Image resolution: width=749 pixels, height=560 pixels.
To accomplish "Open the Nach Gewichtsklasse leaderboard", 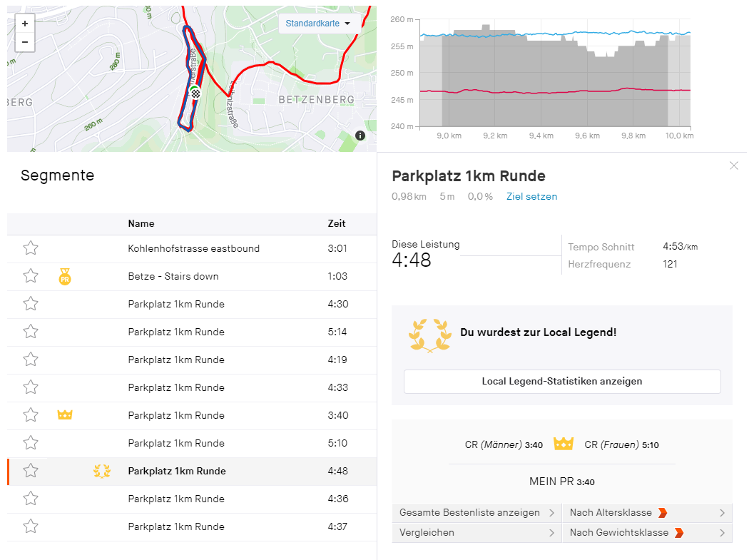I will coord(647,533).
